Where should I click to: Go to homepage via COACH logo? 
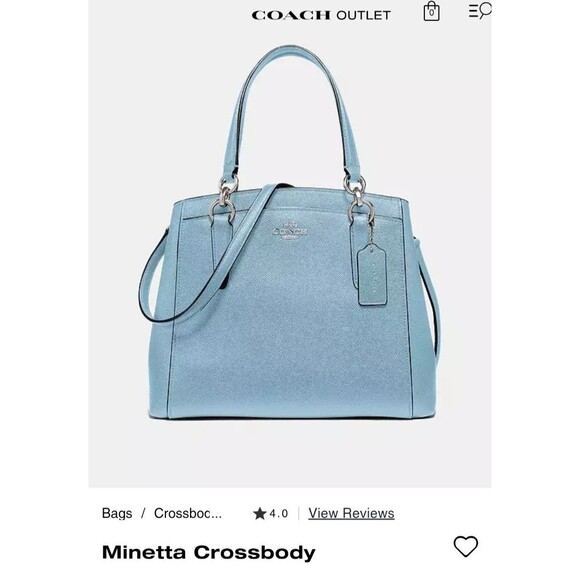291,15
